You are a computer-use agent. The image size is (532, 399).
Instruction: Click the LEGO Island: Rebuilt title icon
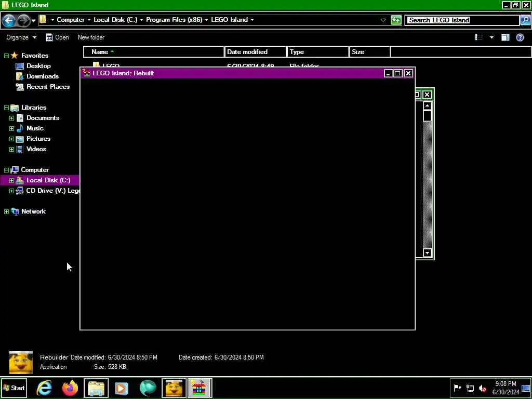point(87,73)
